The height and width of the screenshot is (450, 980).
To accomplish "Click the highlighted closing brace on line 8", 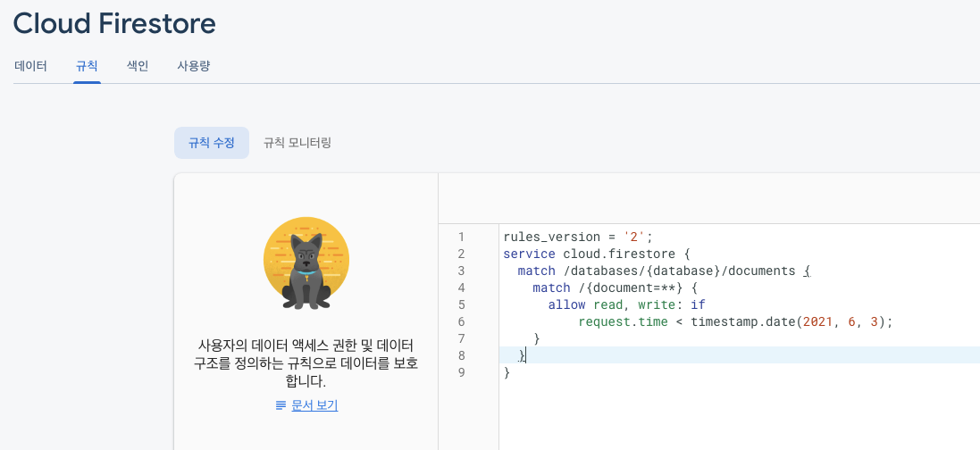I will 522,355.
